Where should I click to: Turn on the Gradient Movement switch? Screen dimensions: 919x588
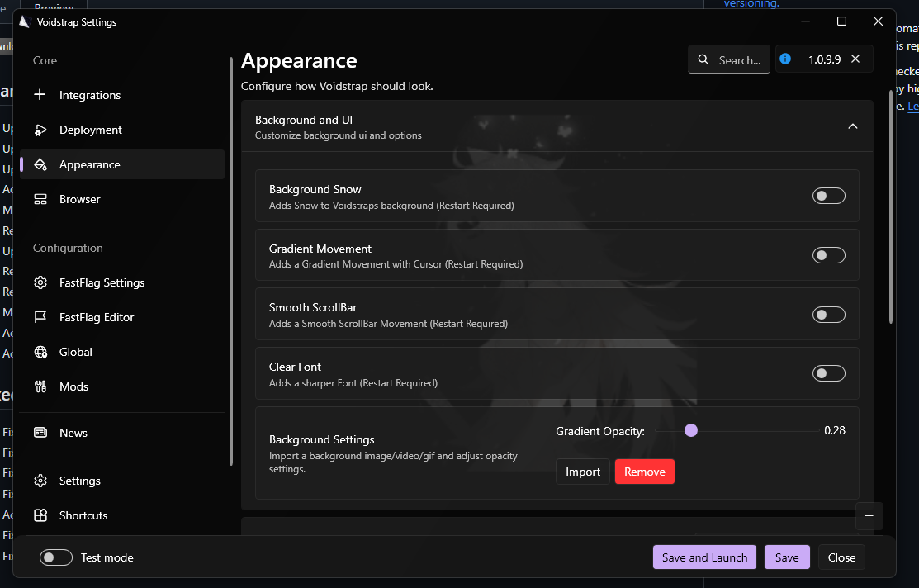[x=828, y=255]
